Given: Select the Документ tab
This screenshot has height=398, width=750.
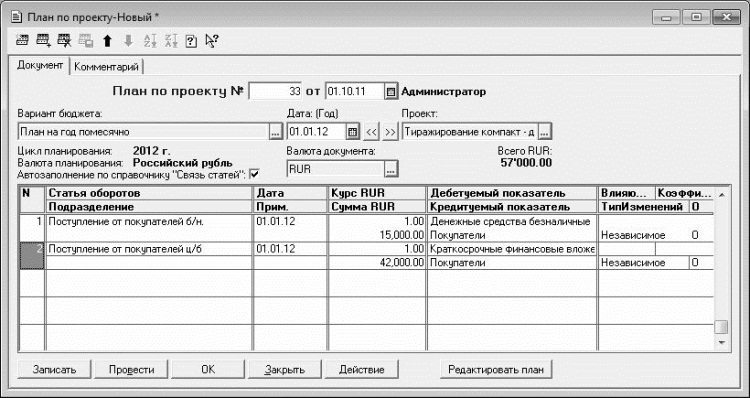Looking at the screenshot, I should [40, 66].
